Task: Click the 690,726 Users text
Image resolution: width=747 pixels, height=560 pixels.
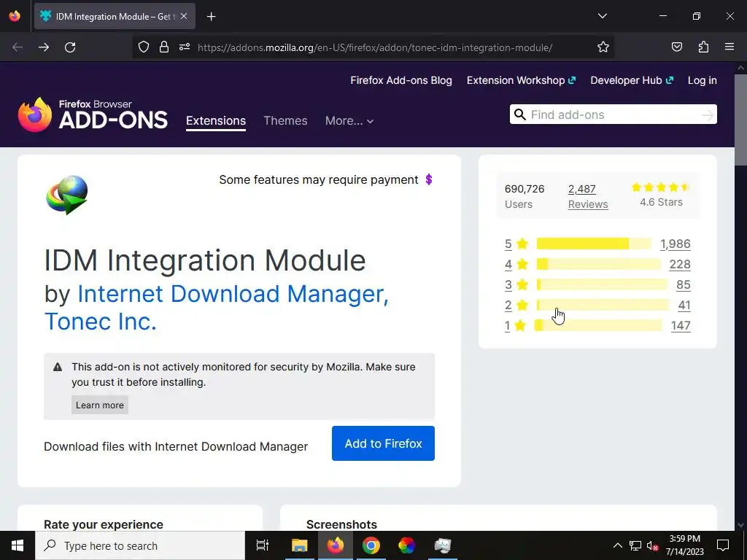Action: tap(525, 196)
